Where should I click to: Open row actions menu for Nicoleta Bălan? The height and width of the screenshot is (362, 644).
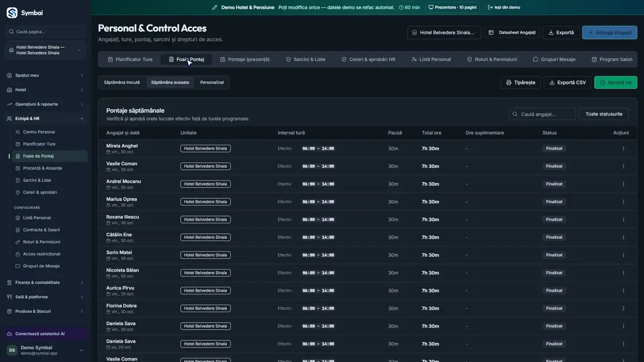click(623, 273)
